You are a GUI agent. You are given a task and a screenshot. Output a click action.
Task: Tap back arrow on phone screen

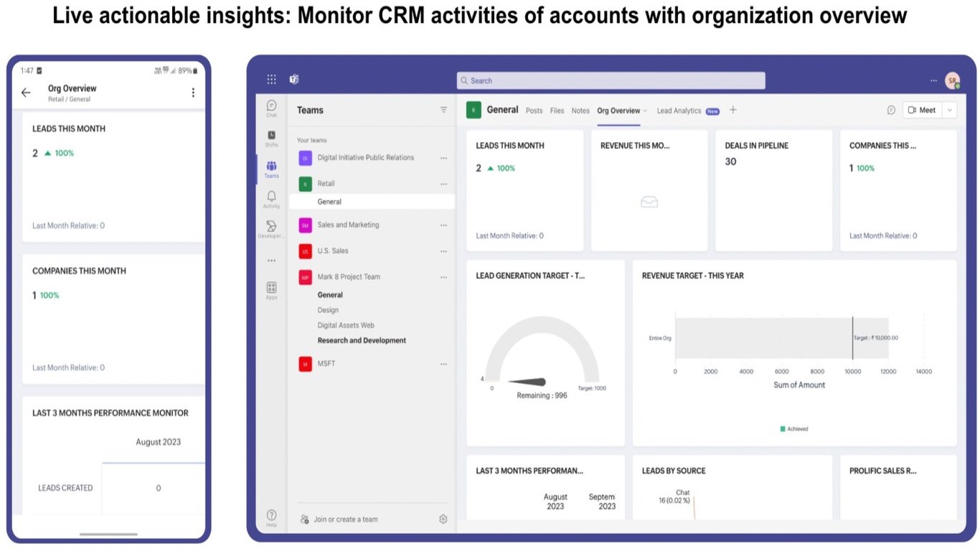tap(26, 93)
